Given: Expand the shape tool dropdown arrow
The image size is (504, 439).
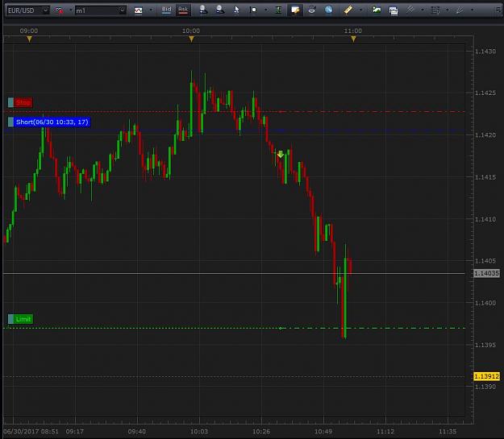Looking at the screenshot, I should click(266, 10).
